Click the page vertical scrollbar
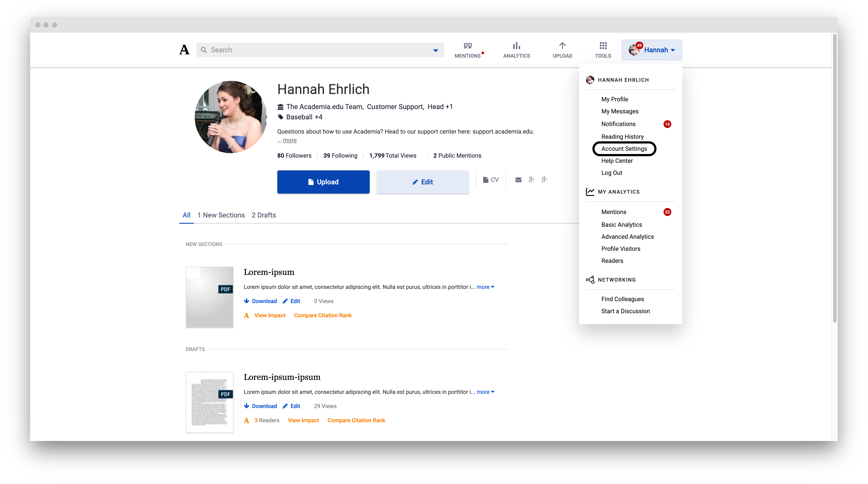Viewport: 868px width, 484px height. [835, 178]
